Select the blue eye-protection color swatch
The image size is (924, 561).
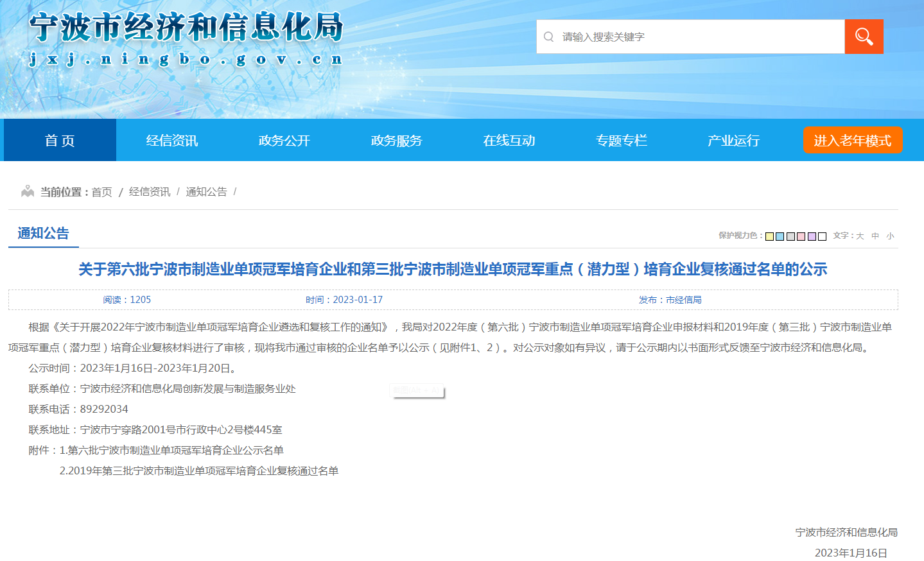coord(780,236)
